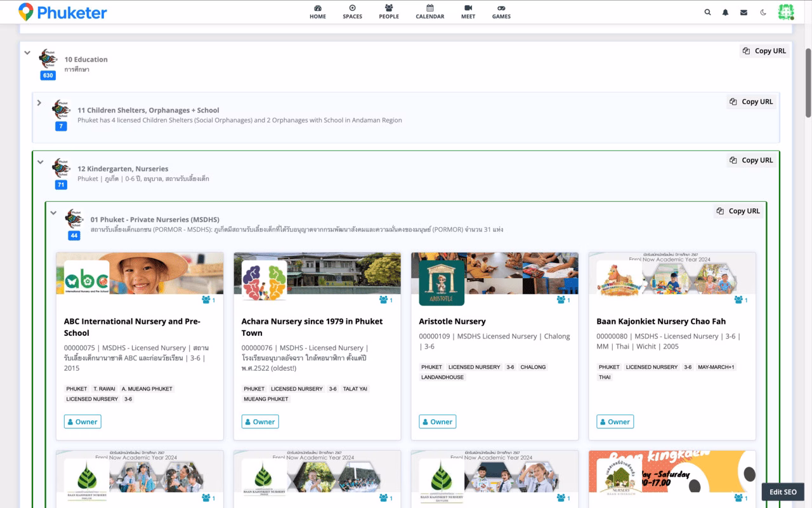Click Owner button on ABC International card

(x=82, y=422)
